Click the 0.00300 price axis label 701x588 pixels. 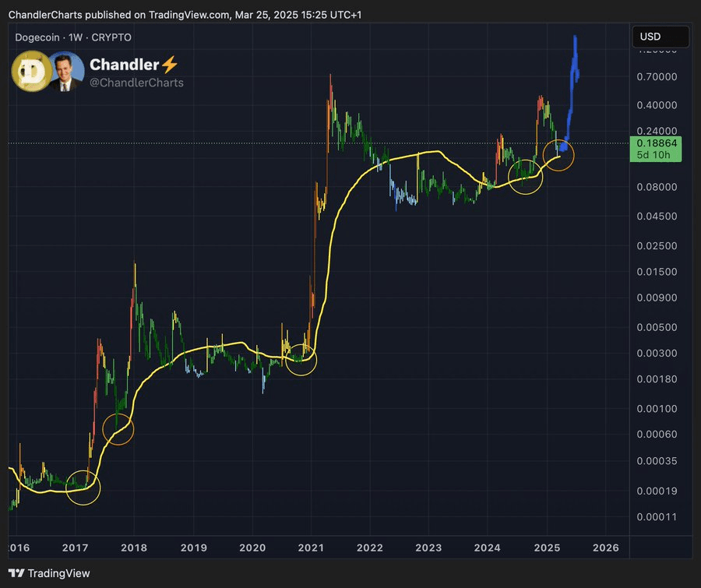[657, 354]
